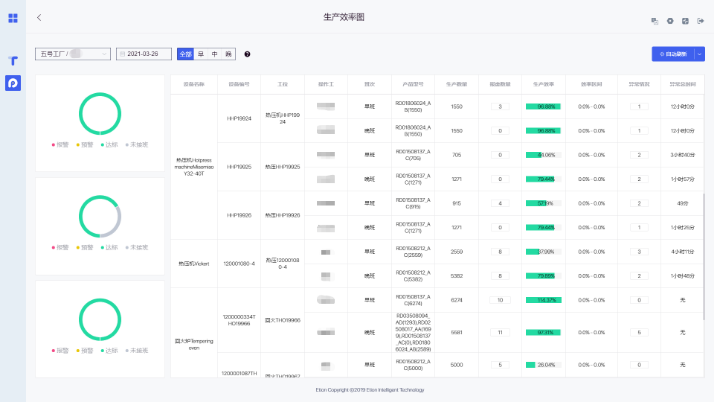Click the scrap quantity box showing 11

[x=500, y=332]
